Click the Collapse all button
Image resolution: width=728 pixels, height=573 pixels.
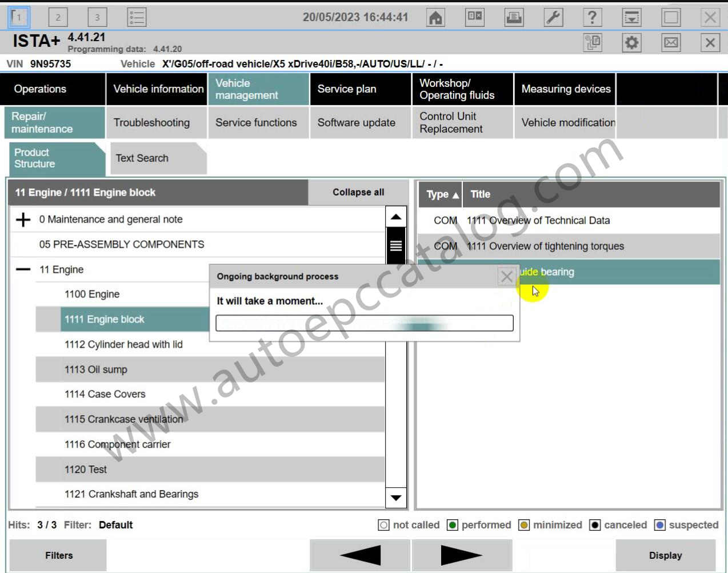tap(358, 192)
